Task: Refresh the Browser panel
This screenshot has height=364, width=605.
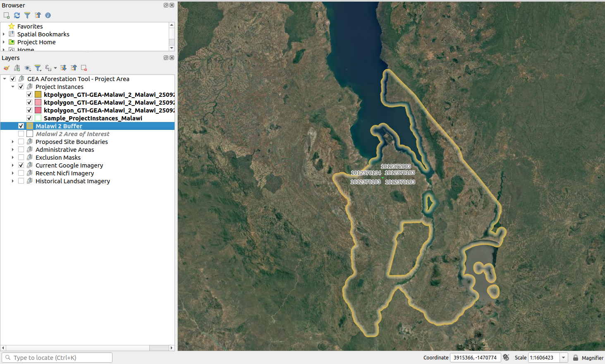Action: point(17,15)
